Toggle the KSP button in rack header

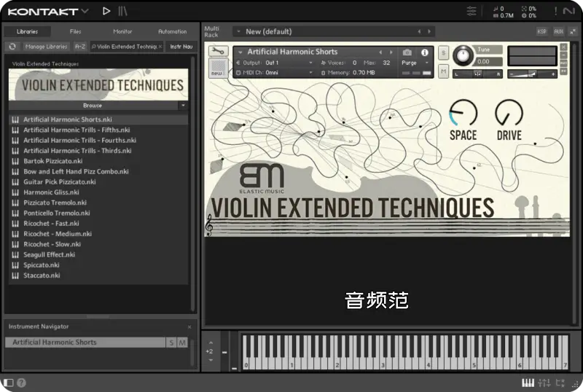pos(541,31)
